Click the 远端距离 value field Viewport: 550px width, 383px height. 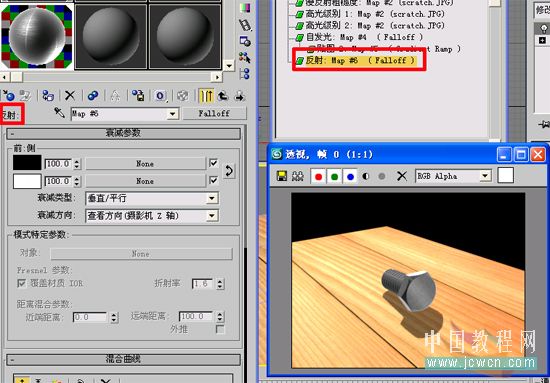pos(196,317)
